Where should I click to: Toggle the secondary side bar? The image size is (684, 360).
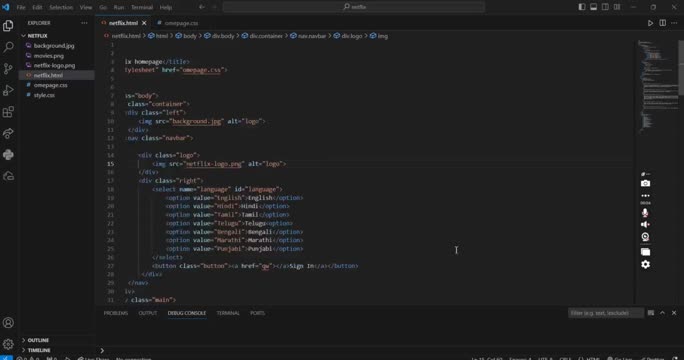coord(605,7)
